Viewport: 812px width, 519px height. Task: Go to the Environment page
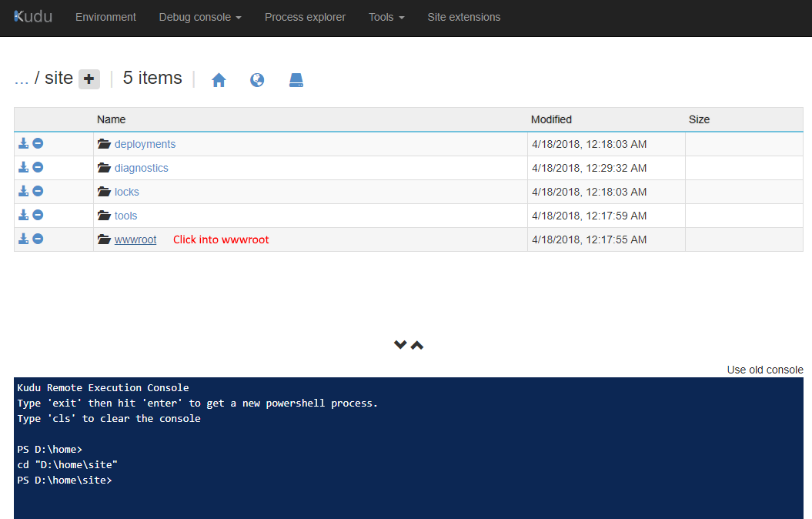105,17
